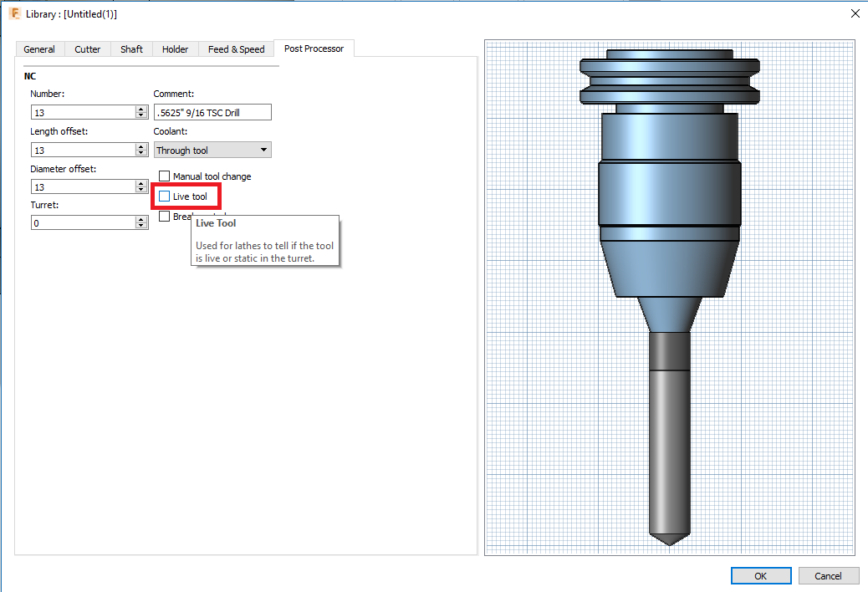Open the Cutter tab
Viewport: 868px width, 592px height.
click(x=87, y=48)
